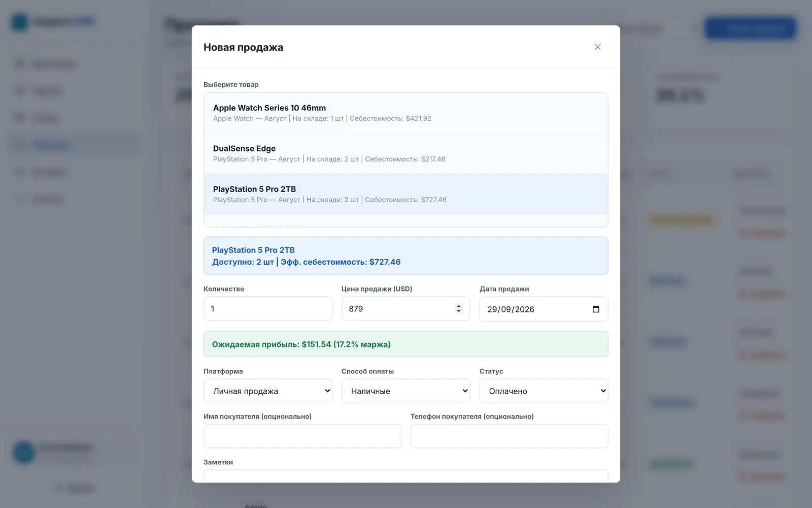
Task: Open the date picker calendar icon
Action: tap(596, 309)
